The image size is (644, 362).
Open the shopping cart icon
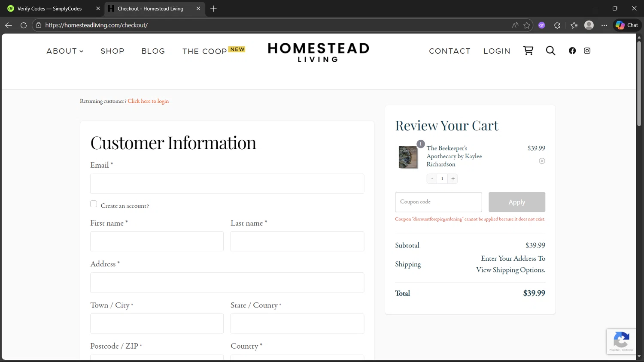point(528,51)
